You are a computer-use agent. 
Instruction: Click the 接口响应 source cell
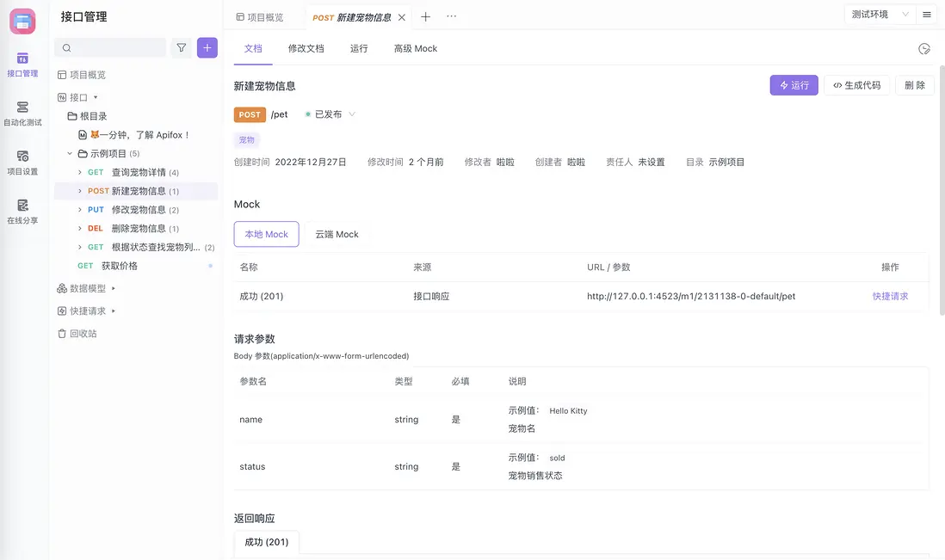coord(431,296)
